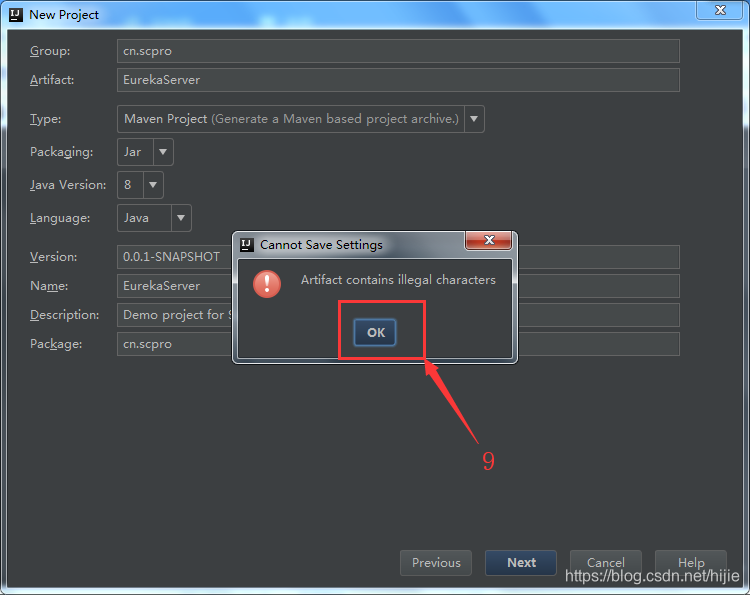Click the Name label
Image resolution: width=750 pixels, height=595 pixels.
(49, 286)
